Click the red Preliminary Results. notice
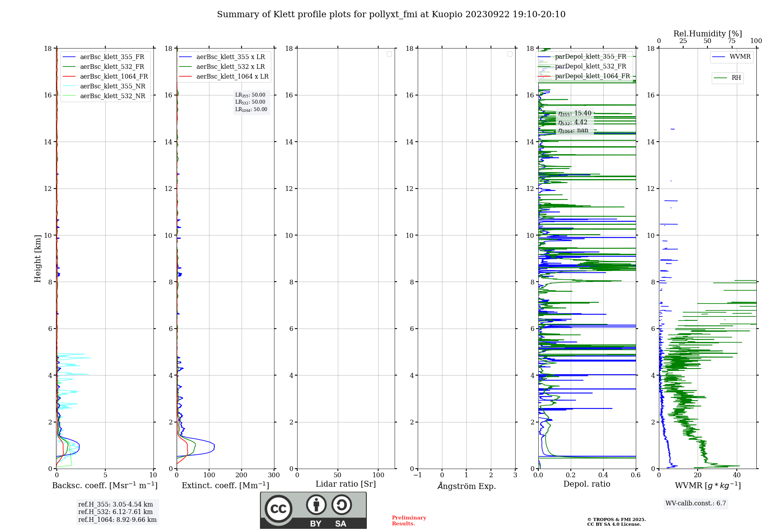 point(409,521)
